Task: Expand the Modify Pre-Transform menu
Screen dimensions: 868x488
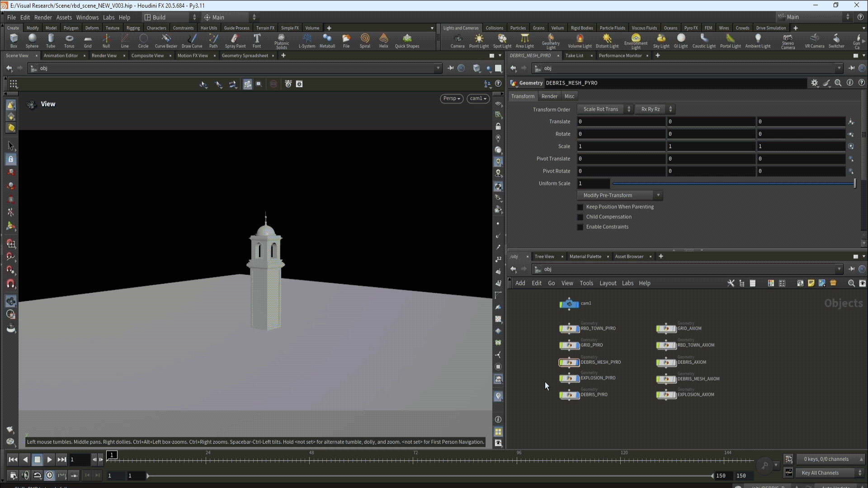Action: [x=620, y=195]
